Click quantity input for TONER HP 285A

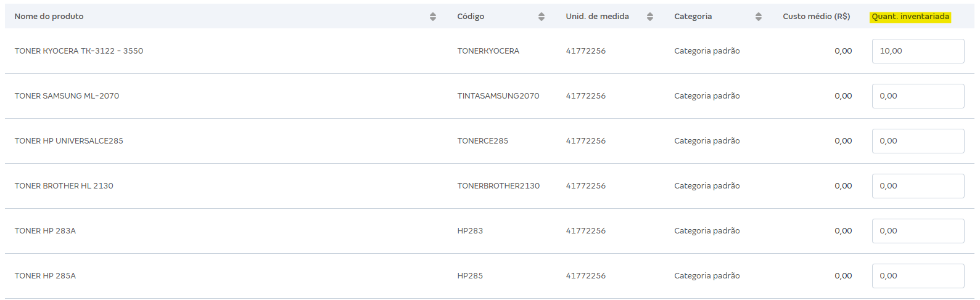918,276
